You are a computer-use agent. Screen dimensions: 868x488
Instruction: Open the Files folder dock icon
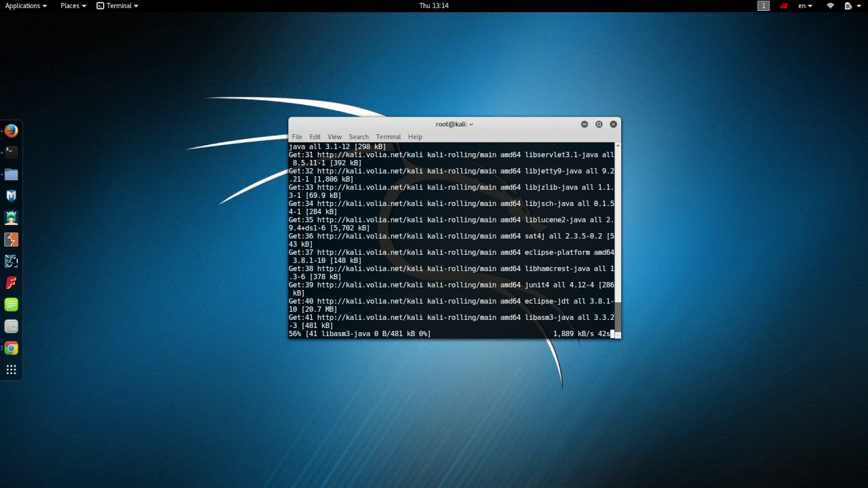click(x=11, y=174)
